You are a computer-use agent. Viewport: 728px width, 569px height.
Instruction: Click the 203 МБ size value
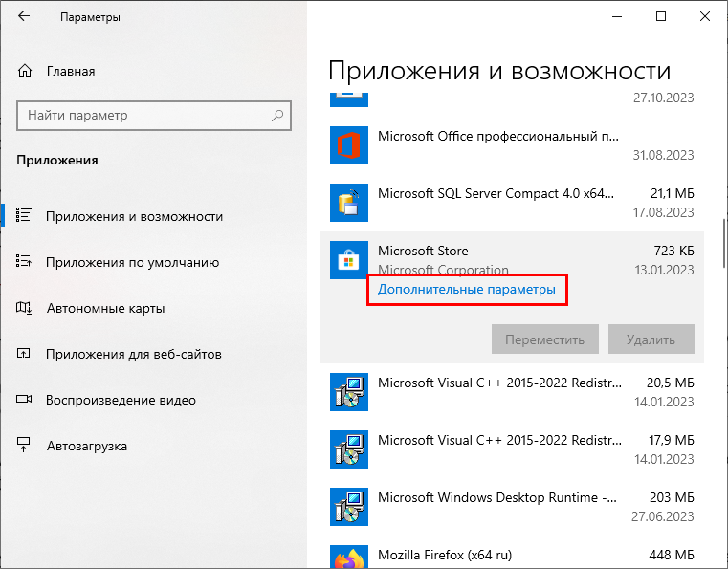click(672, 497)
